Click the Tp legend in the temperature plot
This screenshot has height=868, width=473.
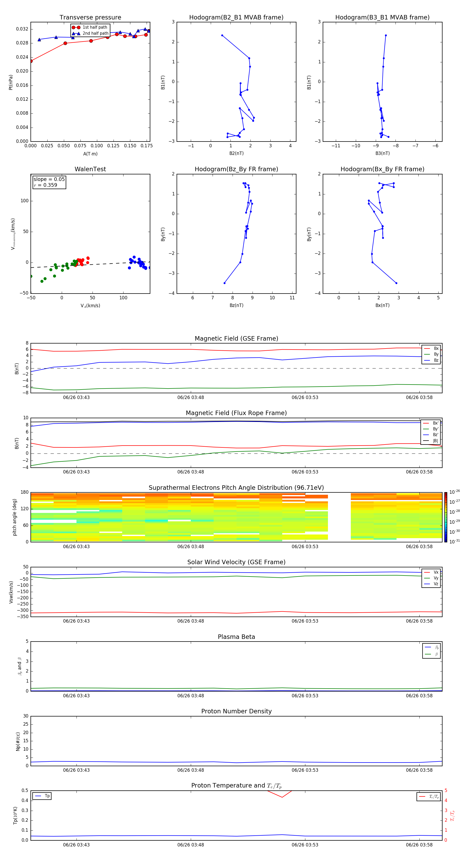tap(42, 796)
